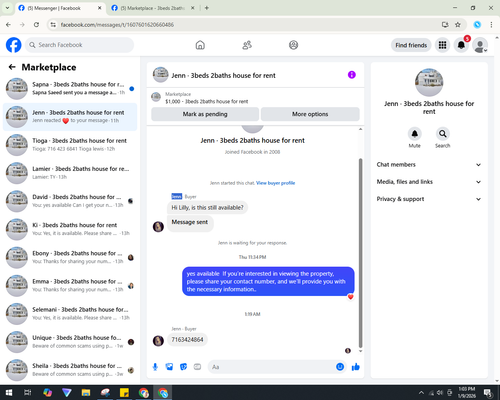500x400 pixels.
Task: Open Ki conversation in list
Action: tap(70, 229)
